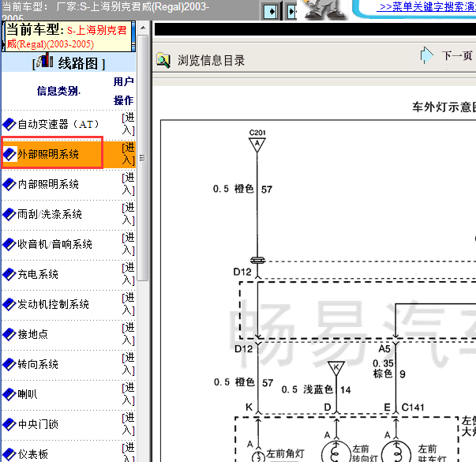The image size is (476, 462).
Task: Click the book icon beside 中央门锁
Action: coord(9,424)
